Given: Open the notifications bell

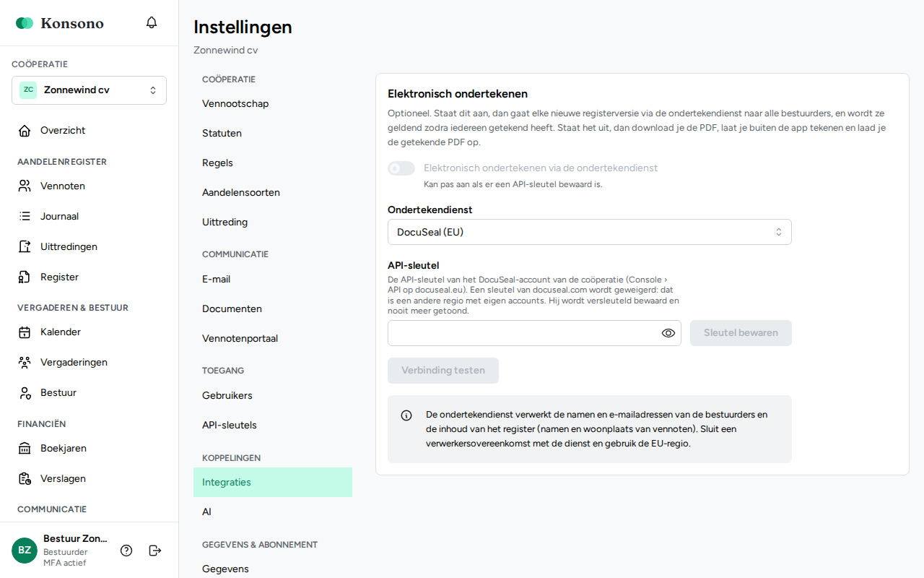Looking at the screenshot, I should click(x=152, y=22).
